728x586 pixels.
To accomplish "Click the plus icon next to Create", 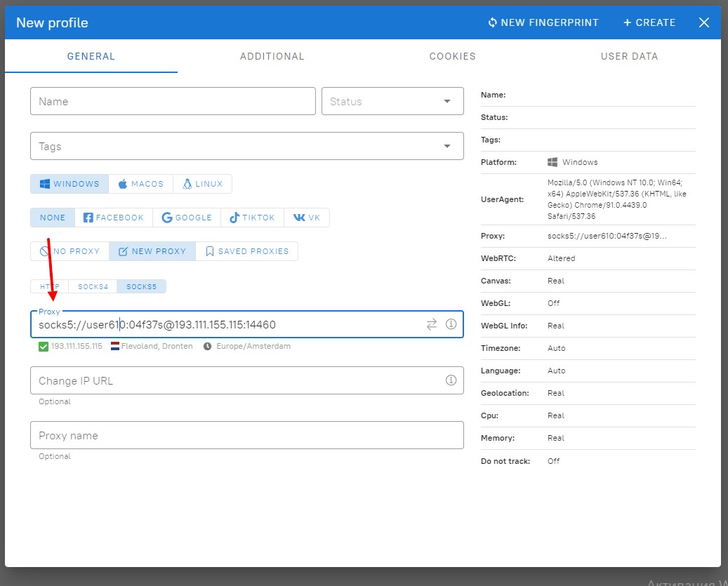I will (627, 22).
